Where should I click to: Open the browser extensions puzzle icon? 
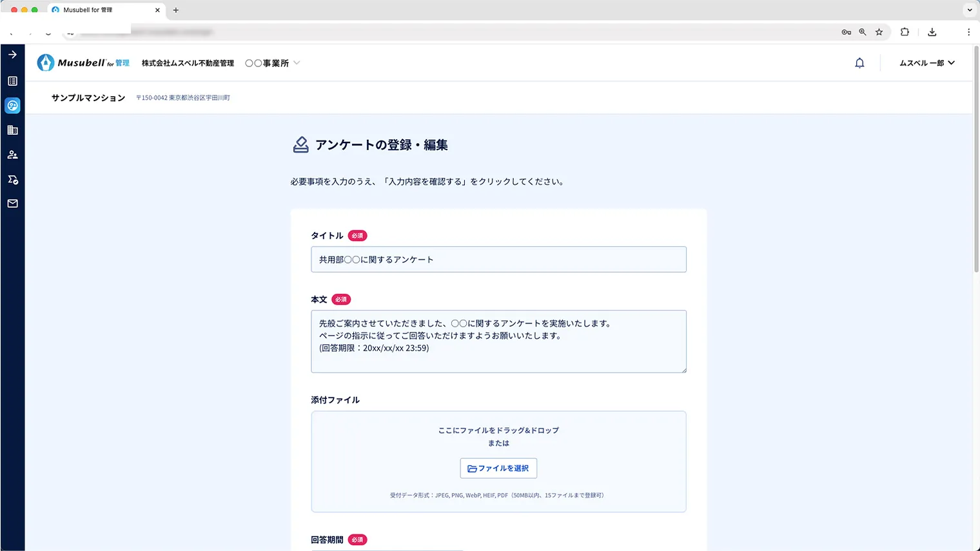pos(905,32)
